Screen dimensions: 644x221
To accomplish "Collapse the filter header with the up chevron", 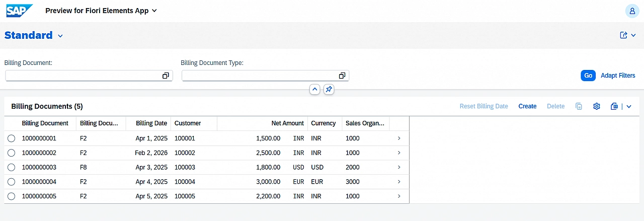I will (x=314, y=89).
